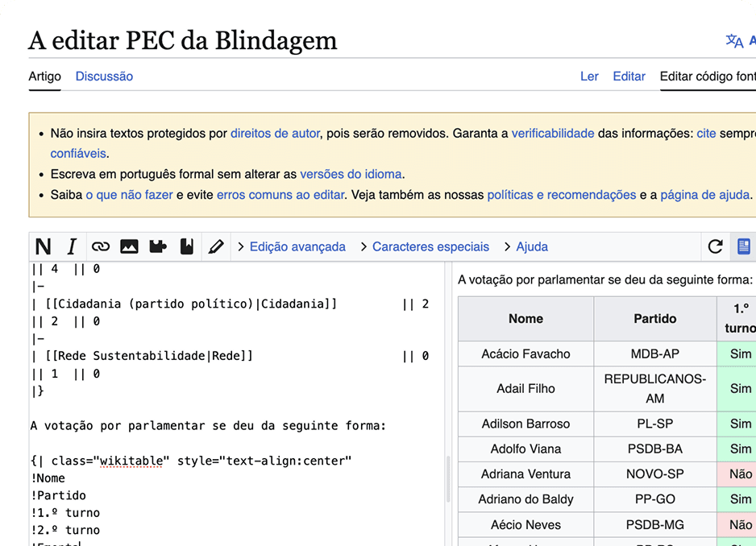
Task: Click the '!2.º turno' line in source
Action: coord(65,530)
